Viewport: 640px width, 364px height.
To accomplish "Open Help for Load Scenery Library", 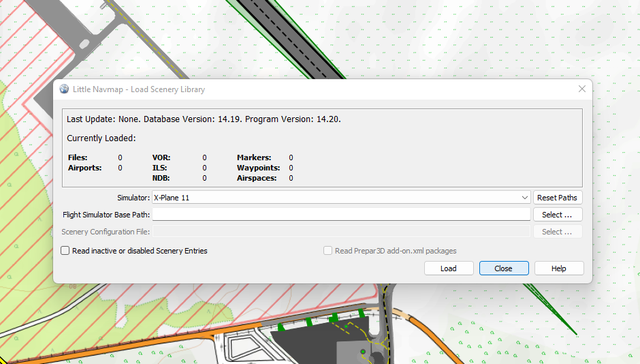I will coord(559,269).
